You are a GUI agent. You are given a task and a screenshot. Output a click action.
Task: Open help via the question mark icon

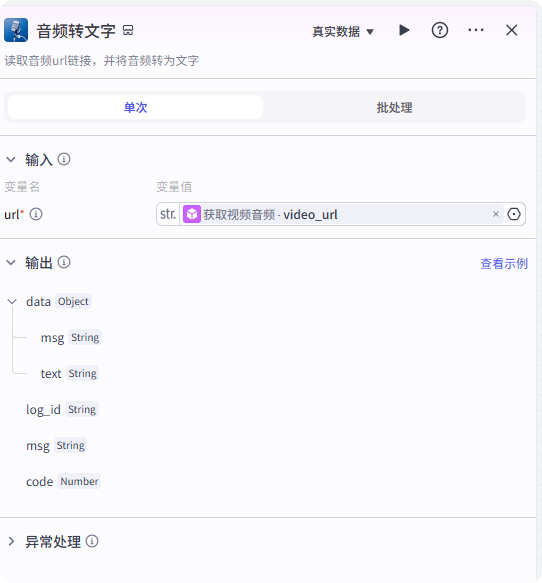440,30
